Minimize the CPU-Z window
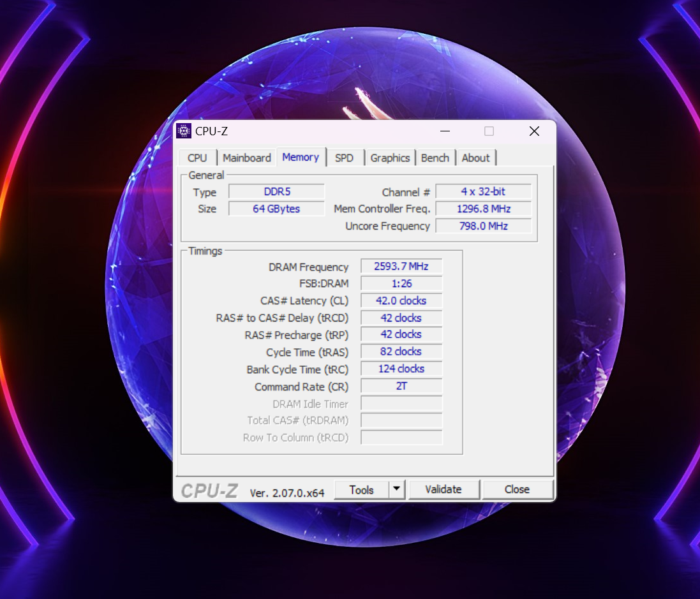Image resolution: width=700 pixels, height=599 pixels. tap(445, 131)
